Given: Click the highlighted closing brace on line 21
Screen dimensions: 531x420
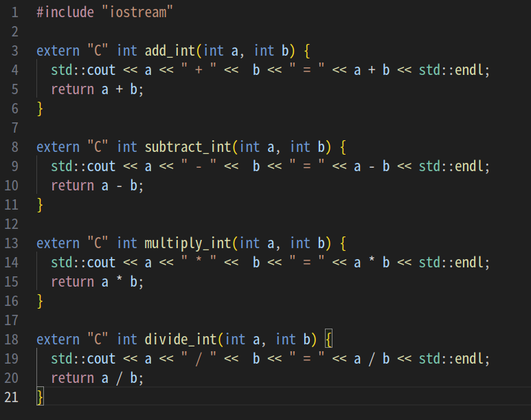Looking at the screenshot, I should point(40,397).
